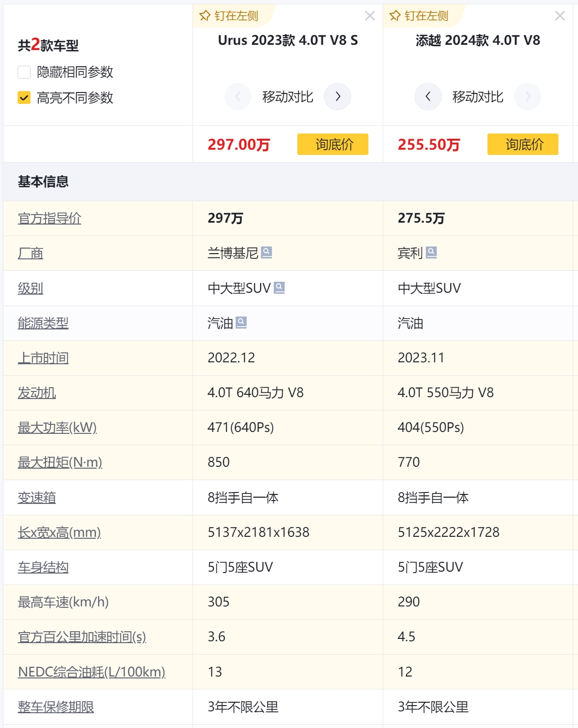This screenshot has height=728, width=578.
Task: Click the 404(550Ps) power value
Action: coord(431,428)
